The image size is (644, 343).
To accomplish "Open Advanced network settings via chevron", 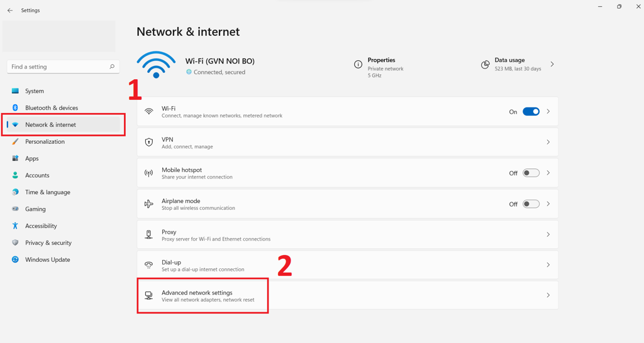I will [x=548, y=295].
